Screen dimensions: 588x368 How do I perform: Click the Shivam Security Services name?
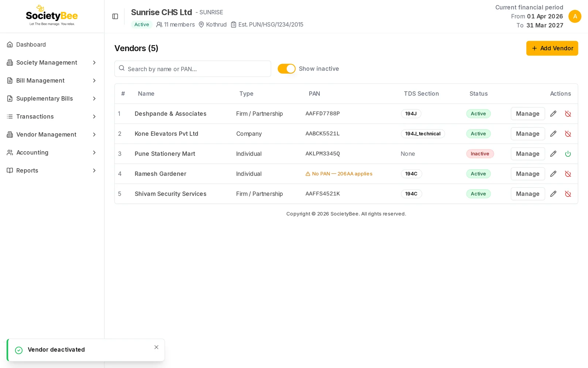point(171,194)
